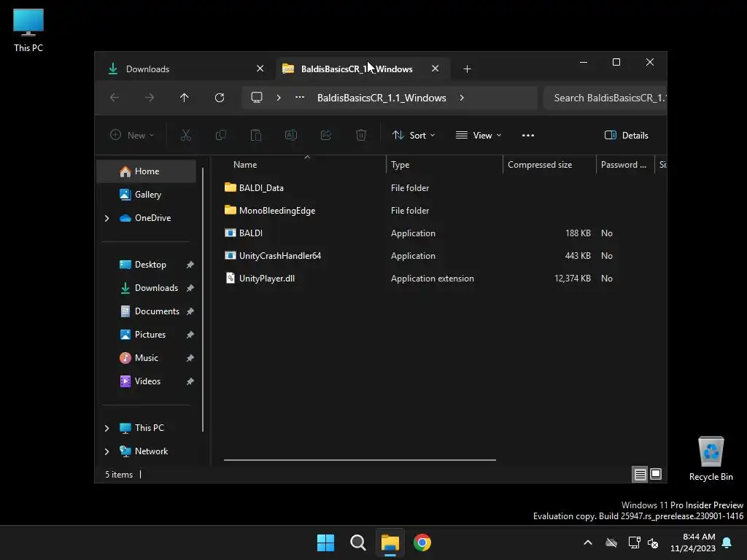This screenshot has width=747, height=560.
Task: Open Documents in quick access
Action: coord(146,311)
